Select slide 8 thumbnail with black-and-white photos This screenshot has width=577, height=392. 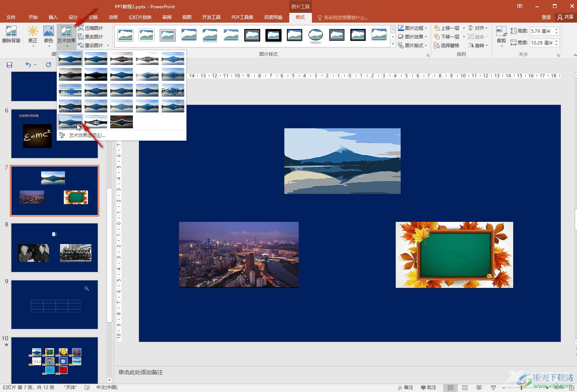(x=55, y=247)
